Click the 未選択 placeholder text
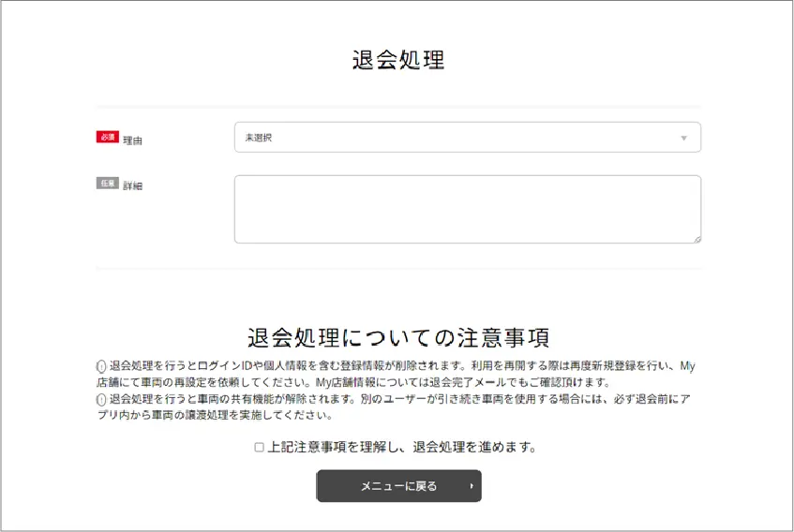 point(259,138)
